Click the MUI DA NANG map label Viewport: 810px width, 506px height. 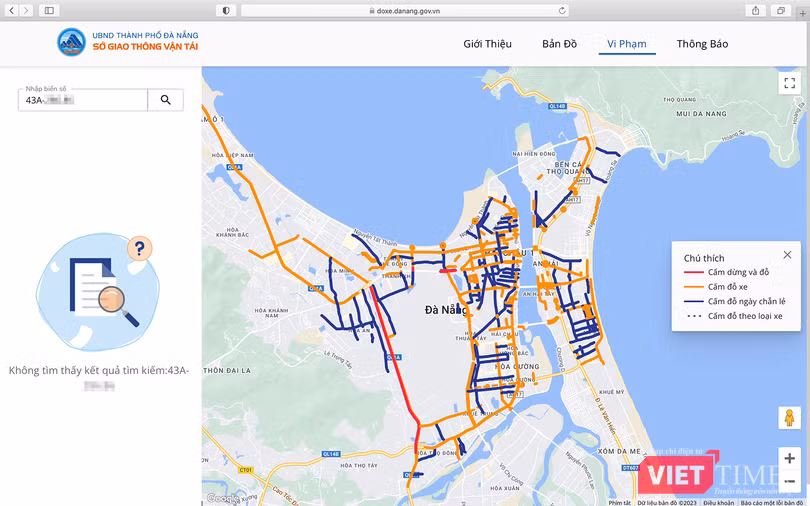pyautogui.click(x=702, y=114)
